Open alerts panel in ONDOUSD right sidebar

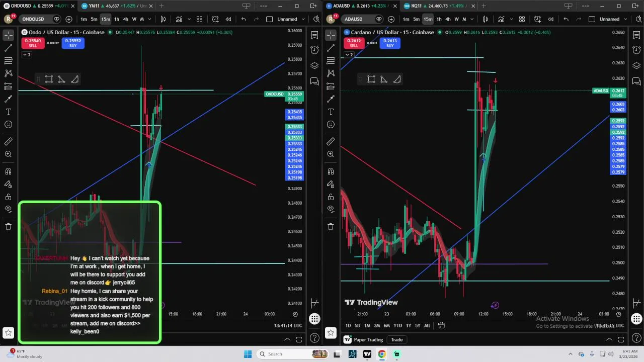coord(314,50)
